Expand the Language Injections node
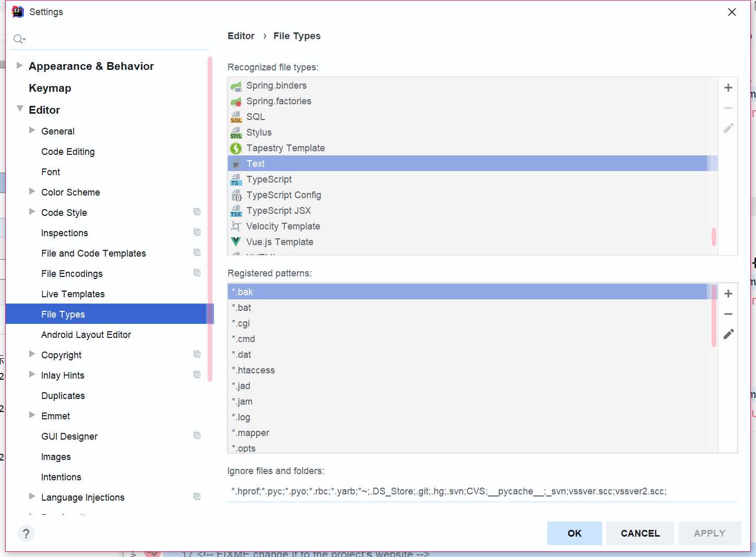Screen dimensions: 756x557 [32, 497]
